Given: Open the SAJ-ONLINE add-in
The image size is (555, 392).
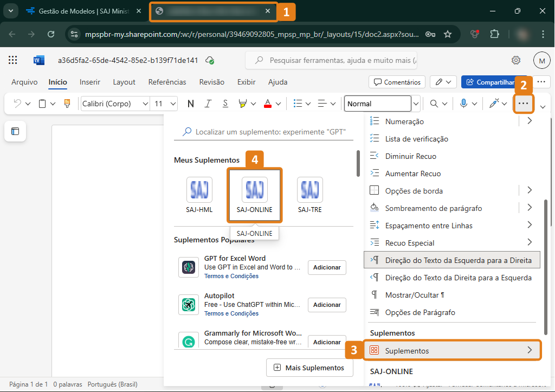Looking at the screenshot, I should click(254, 195).
